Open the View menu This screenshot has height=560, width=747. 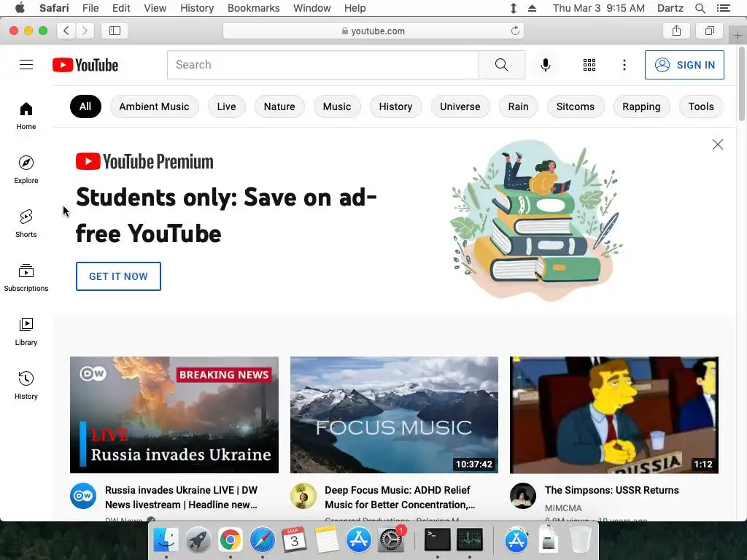tap(155, 8)
